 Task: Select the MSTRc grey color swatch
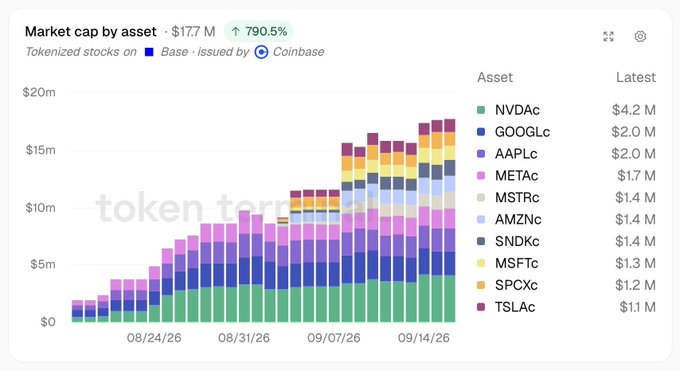point(481,197)
